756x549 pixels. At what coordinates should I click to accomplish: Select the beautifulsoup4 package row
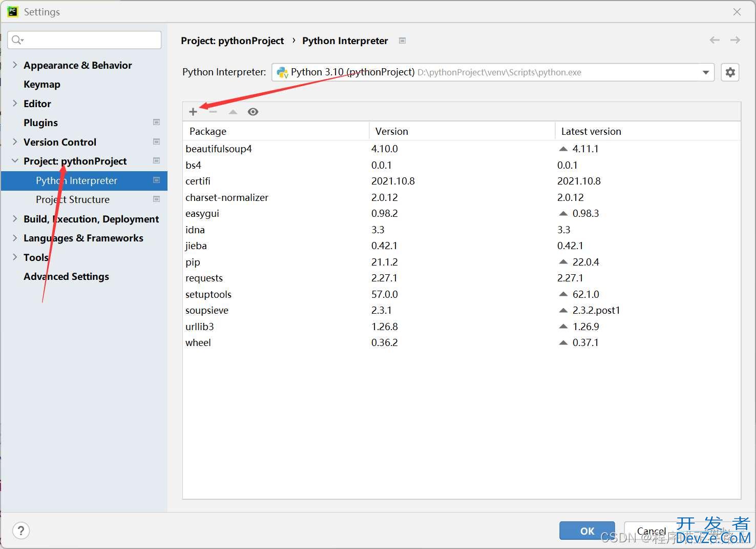461,149
